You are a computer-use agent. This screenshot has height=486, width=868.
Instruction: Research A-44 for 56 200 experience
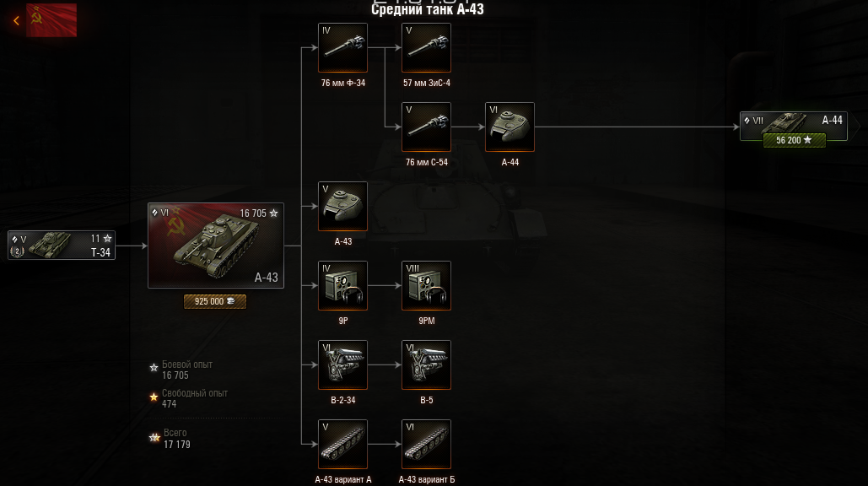coord(794,140)
